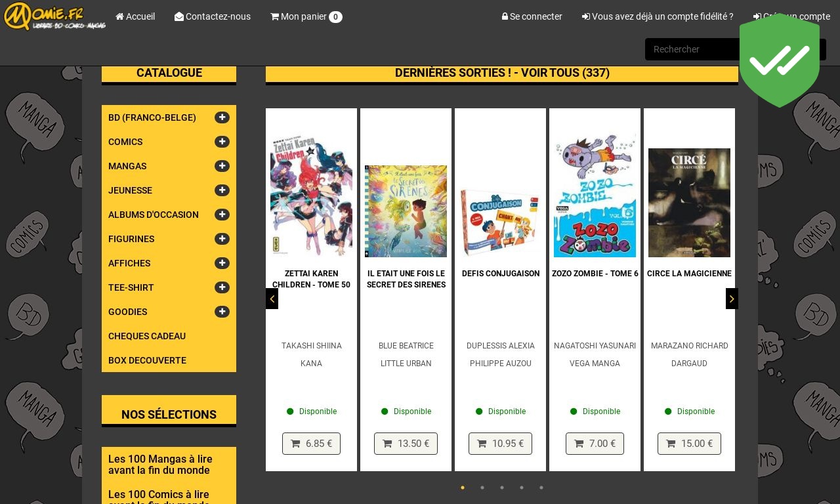Open Zozo Zombie - Tome 6 title
This screenshot has width=840, height=504.
pos(595,274)
